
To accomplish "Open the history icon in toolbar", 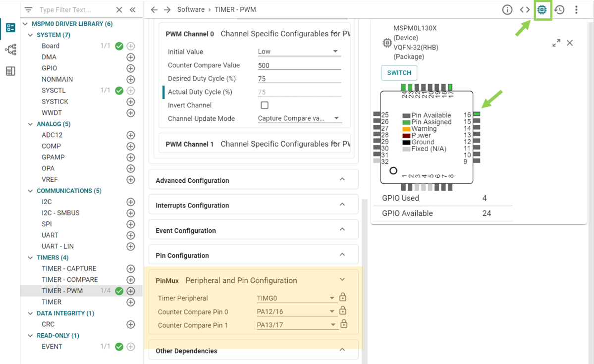I will click(x=559, y=10).
